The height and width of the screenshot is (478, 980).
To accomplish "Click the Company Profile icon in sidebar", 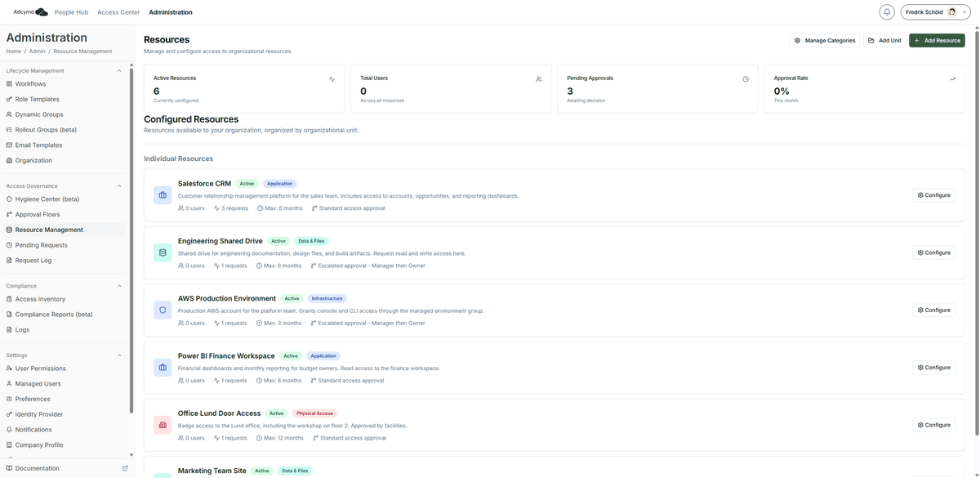I will point(9,445).
